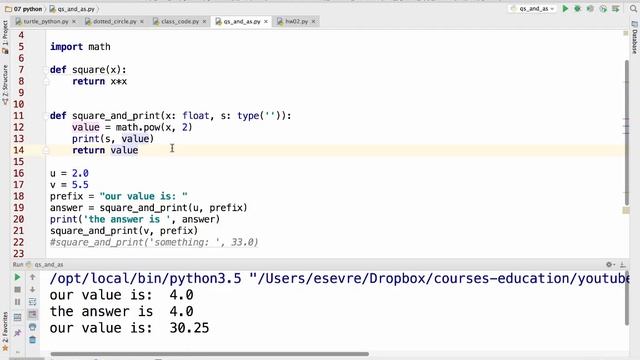Open the 1: Project tool window
The image size is (640, 360).
5,37
